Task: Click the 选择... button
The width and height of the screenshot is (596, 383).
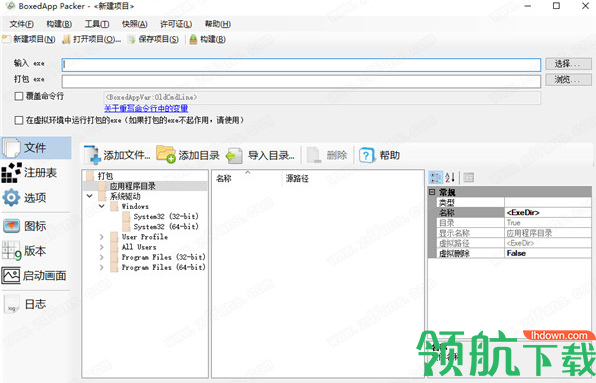Action: click(568, 64)
